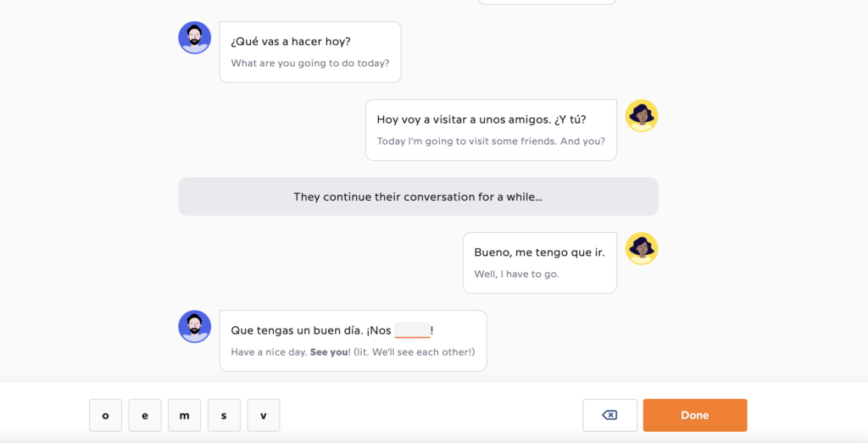Click the translation "Well, I have to go."
This screenshot has width=868, height=443.
(x=516, y=274)
